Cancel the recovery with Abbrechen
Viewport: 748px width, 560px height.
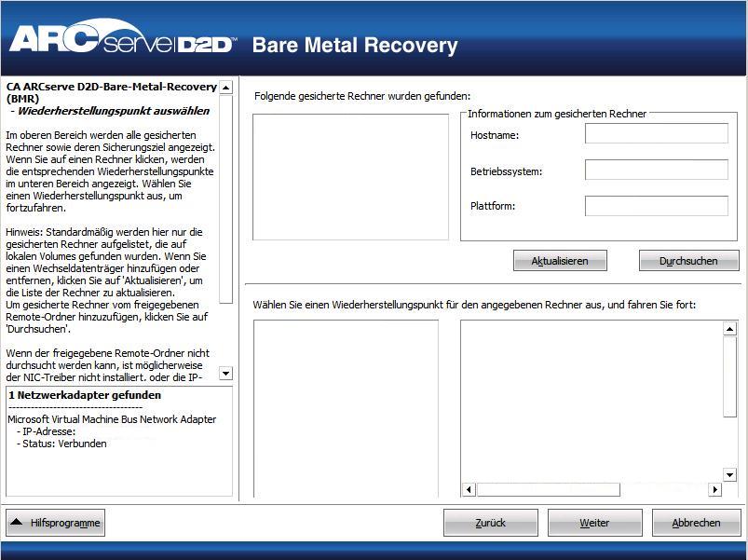coord(695,522)
